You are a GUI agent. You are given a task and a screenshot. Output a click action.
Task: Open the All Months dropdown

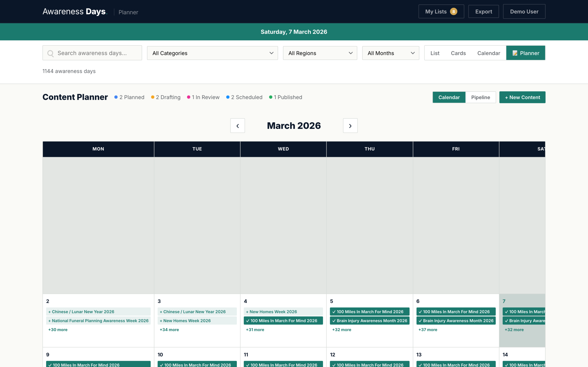pos(390,53)
